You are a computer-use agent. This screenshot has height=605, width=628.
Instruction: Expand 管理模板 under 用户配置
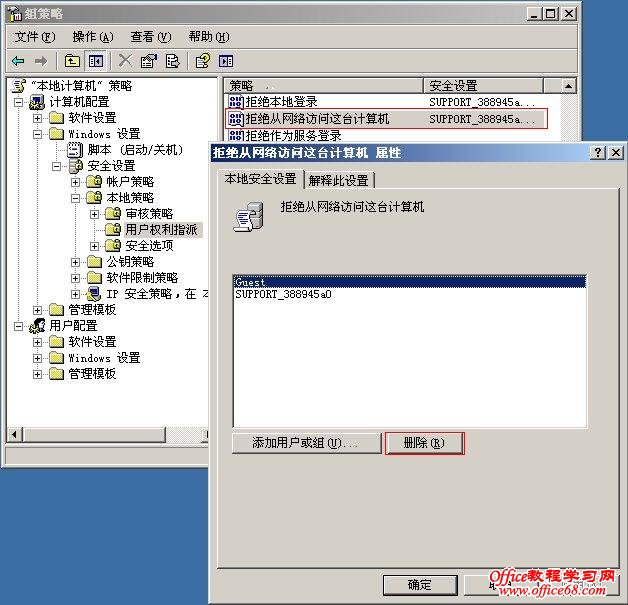[x=37, y=374]
